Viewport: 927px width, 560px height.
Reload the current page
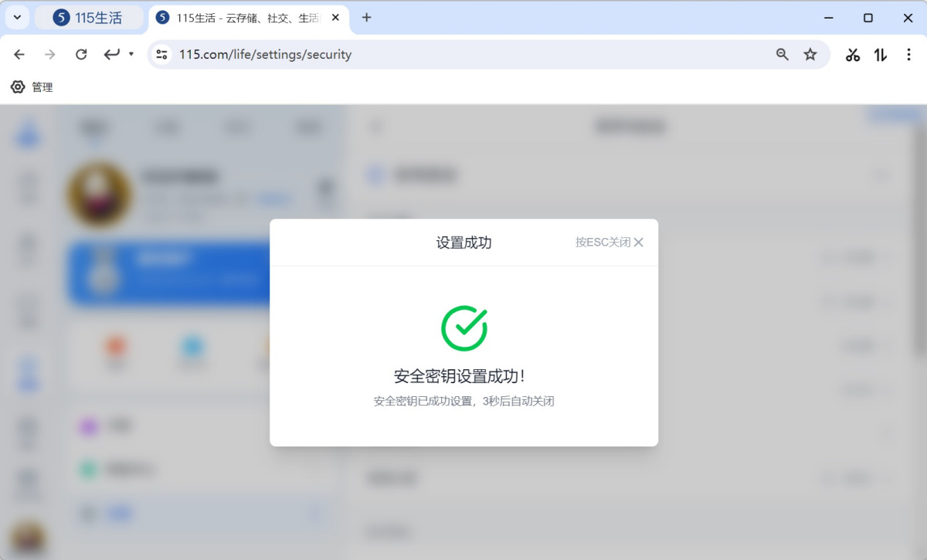pos(81,54)
